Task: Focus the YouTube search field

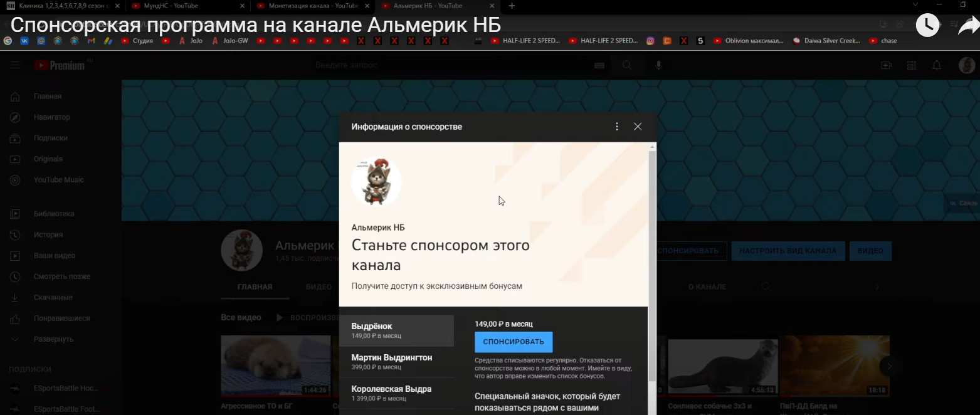Action: tap(451, 65)
